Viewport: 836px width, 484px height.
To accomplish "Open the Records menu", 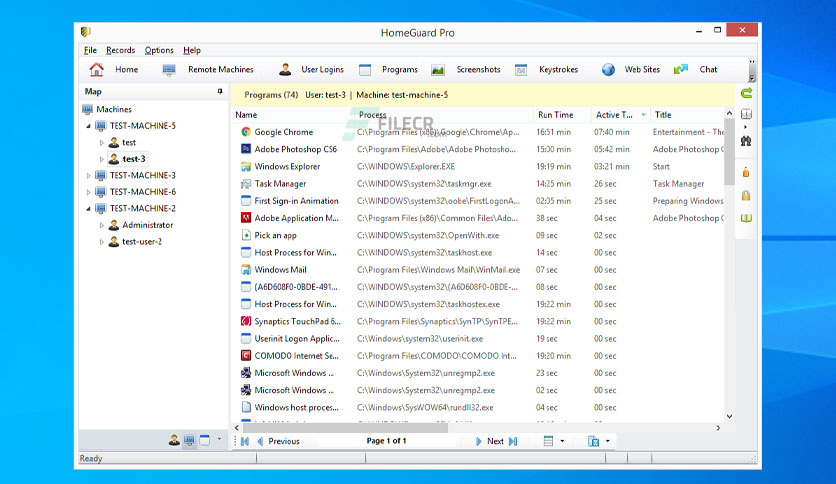I will [120, 50].
